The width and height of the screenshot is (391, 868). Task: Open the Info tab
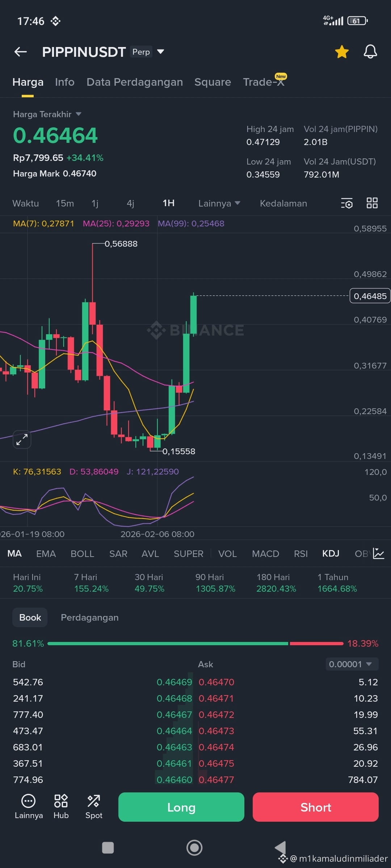(65, 82)
